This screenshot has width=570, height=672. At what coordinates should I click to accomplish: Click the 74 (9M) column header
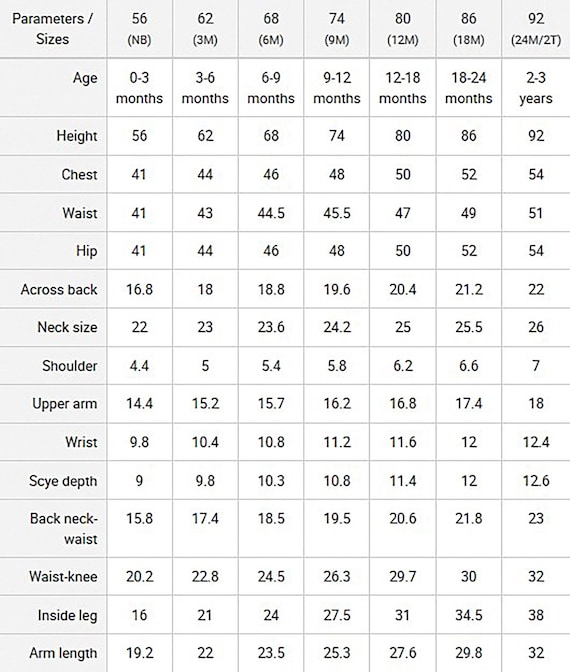[x=337, y=29]
